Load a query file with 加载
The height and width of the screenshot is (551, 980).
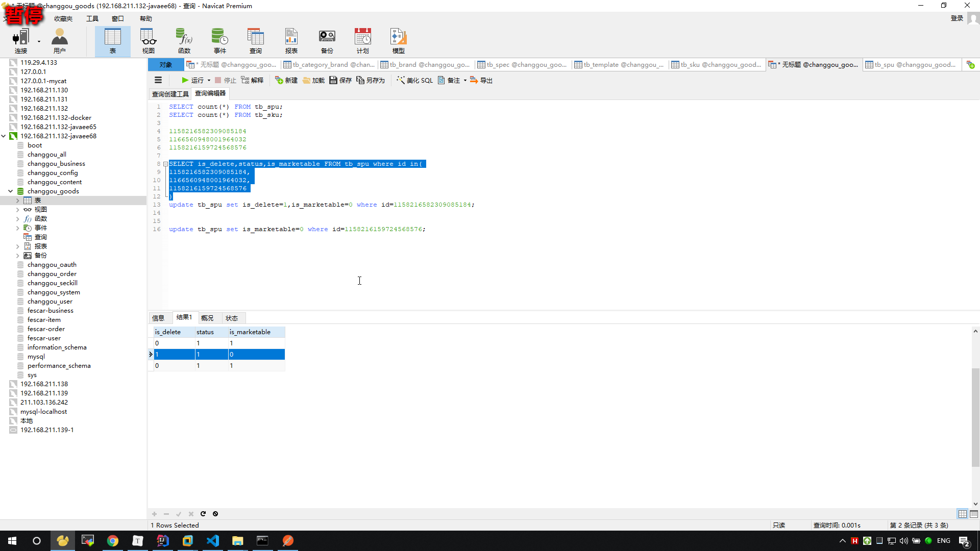pos(313,80)
